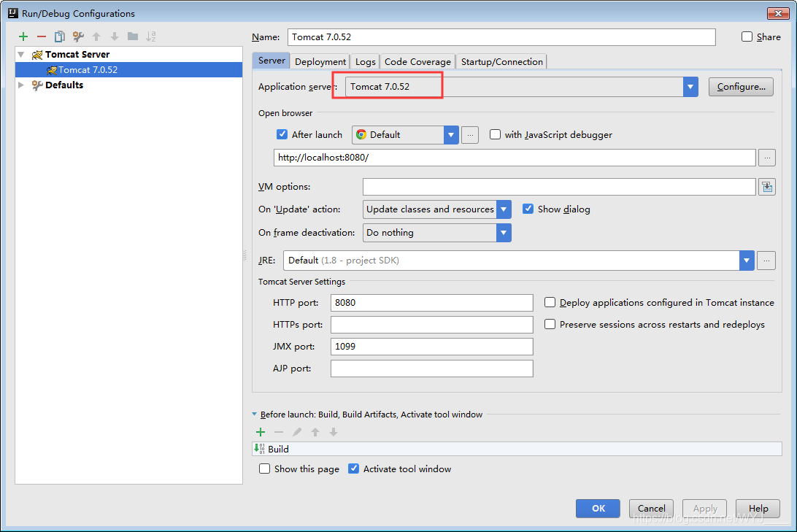Edit before launch task pencil icon
The height and width of the screenshot is (532, 797).
[297, 432]
